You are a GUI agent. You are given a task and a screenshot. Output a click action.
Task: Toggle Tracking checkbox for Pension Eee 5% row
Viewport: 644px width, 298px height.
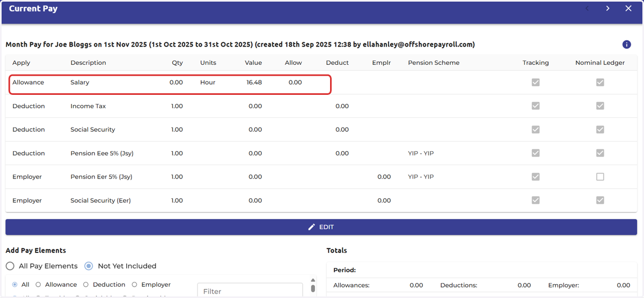coord(536,153)
